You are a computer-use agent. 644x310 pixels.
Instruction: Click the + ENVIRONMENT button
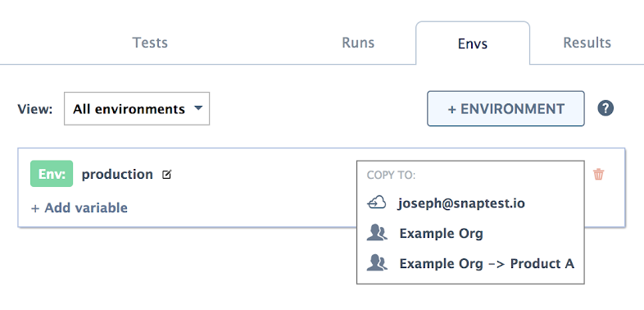coord(506,108)
